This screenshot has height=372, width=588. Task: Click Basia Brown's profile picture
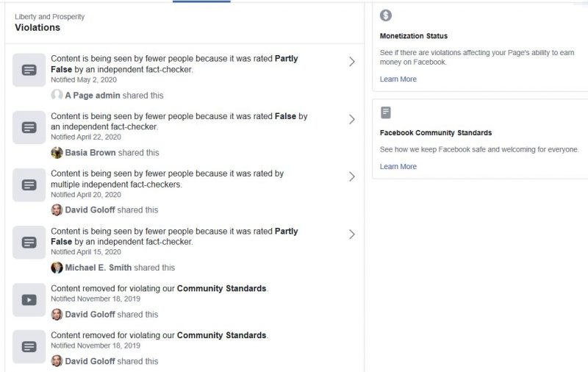tap(57, 153)
